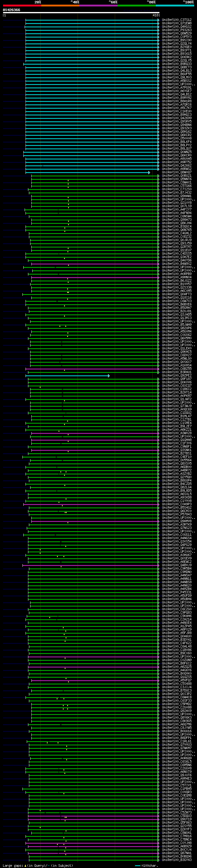Image resolution: width=197 pixels, height=868 pixels.
Task: Select the UniRef100_A4FIY7 label
Action: (x=176, y=210)
